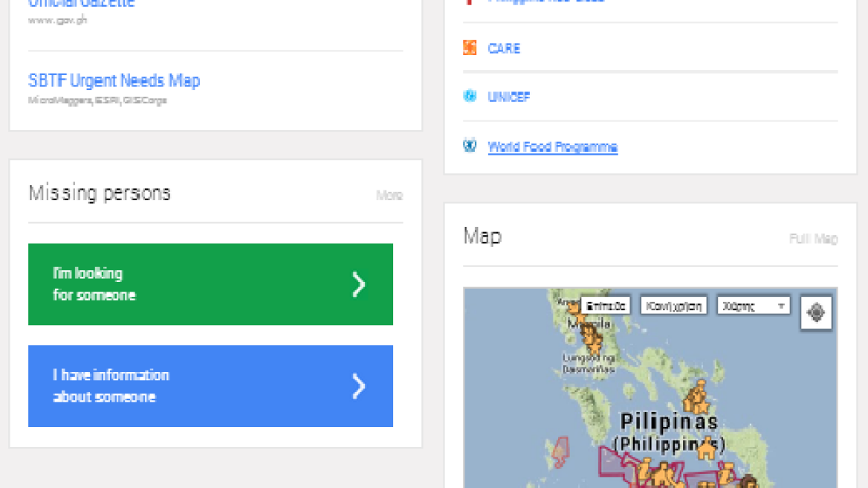Click the Pilipinas label on the map

click(x=669, y=423)
